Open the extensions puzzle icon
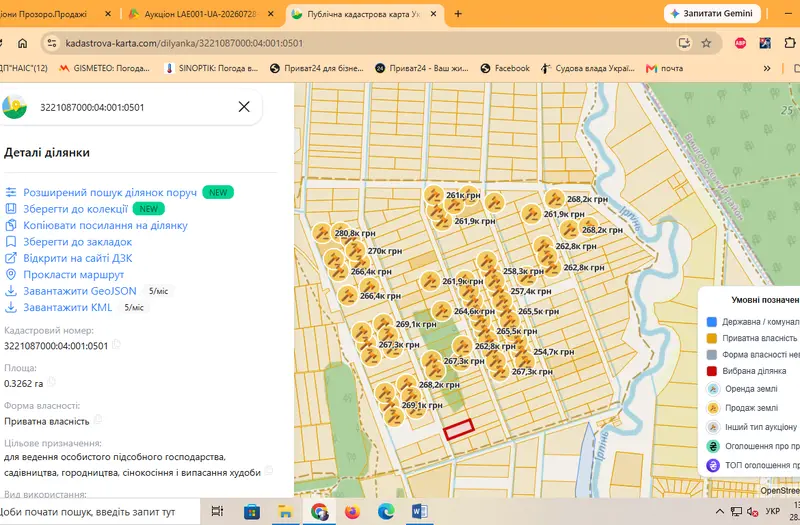 [790, 43]
